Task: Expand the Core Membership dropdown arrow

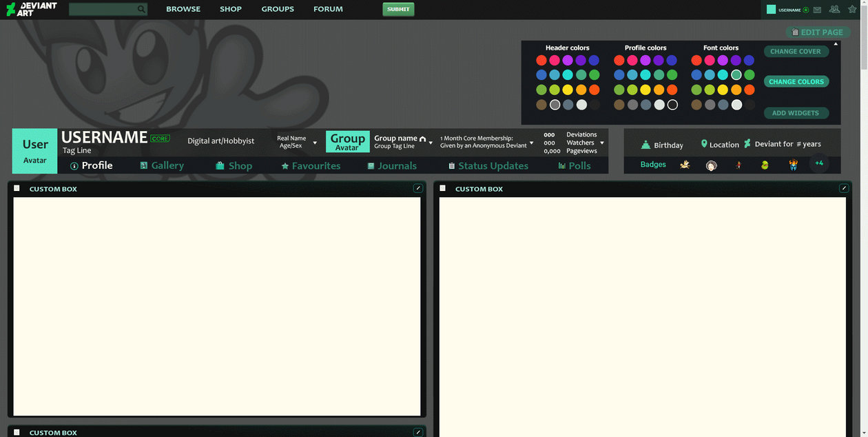Action: tap(532, 143)
